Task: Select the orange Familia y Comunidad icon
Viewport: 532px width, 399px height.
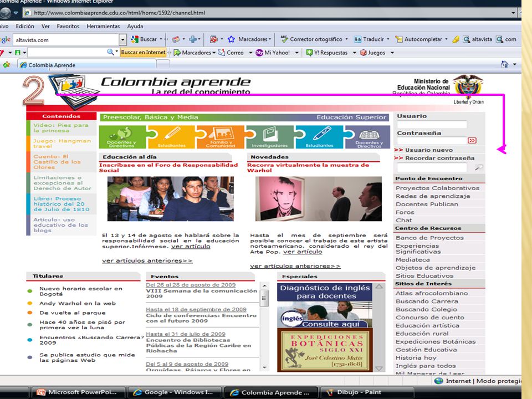Action: click(x=221, y=137)
